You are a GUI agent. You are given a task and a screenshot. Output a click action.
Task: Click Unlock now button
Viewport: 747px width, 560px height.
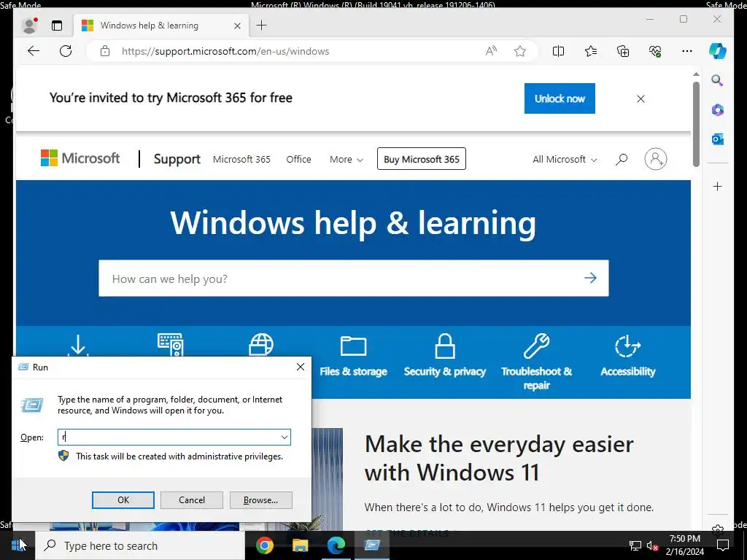pyautogui.click(x=560, y=98)
